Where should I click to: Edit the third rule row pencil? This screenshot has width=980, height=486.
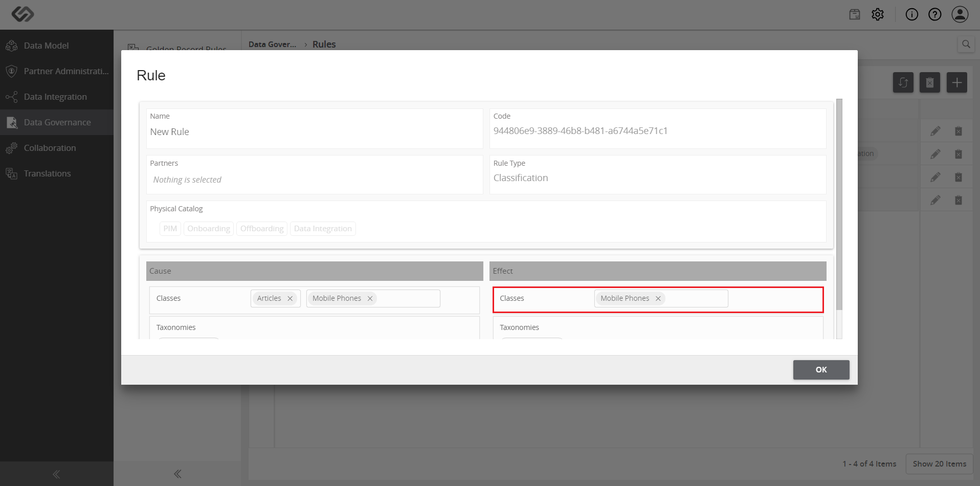[x=936, y=177]
